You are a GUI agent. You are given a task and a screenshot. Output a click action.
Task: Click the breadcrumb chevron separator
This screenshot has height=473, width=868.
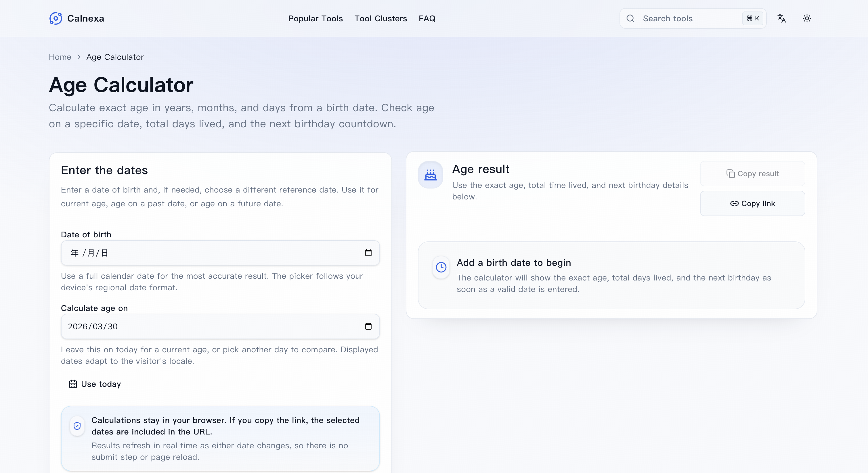(79, 57)
